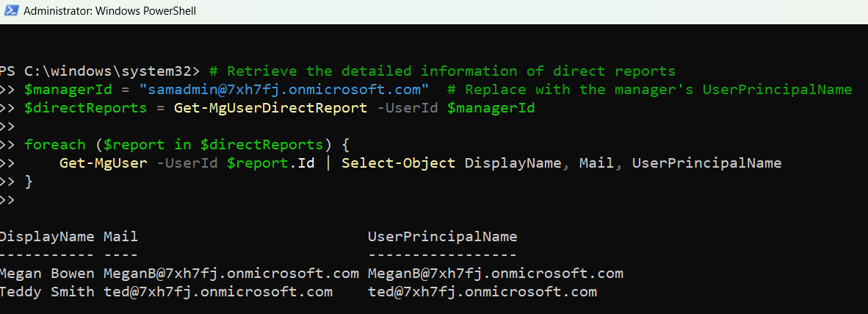The height and width of the screenshot is (314, 868).
Task: Click the Get-MgUser cmdlet inside the loop
Action: coord(104,163)
